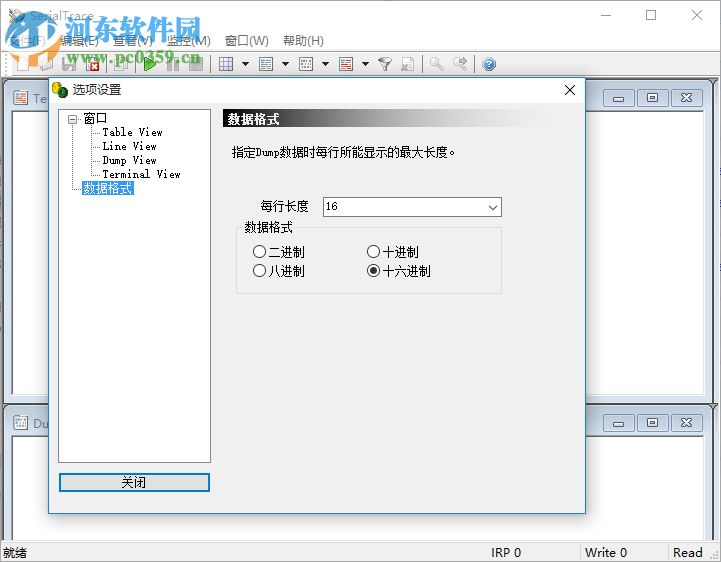Open the 编辑(E) menu
This screenshot has width=721, height=562.
click(80, 41)
